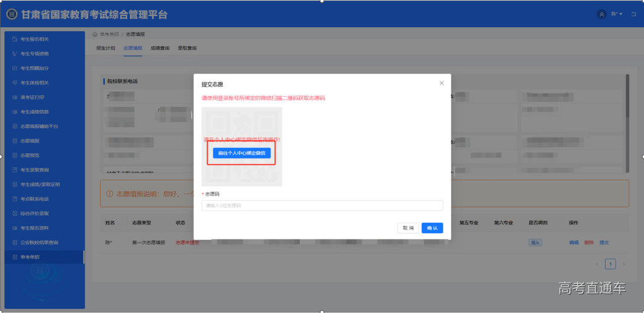Go to previous page with left chevron
This screenshot has height=313, width=644.
tap(597, 264)
